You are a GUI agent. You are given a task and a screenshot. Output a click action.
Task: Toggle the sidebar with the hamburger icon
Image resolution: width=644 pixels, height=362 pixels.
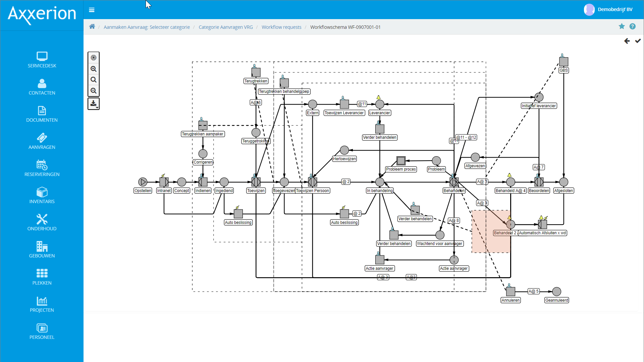92,10
